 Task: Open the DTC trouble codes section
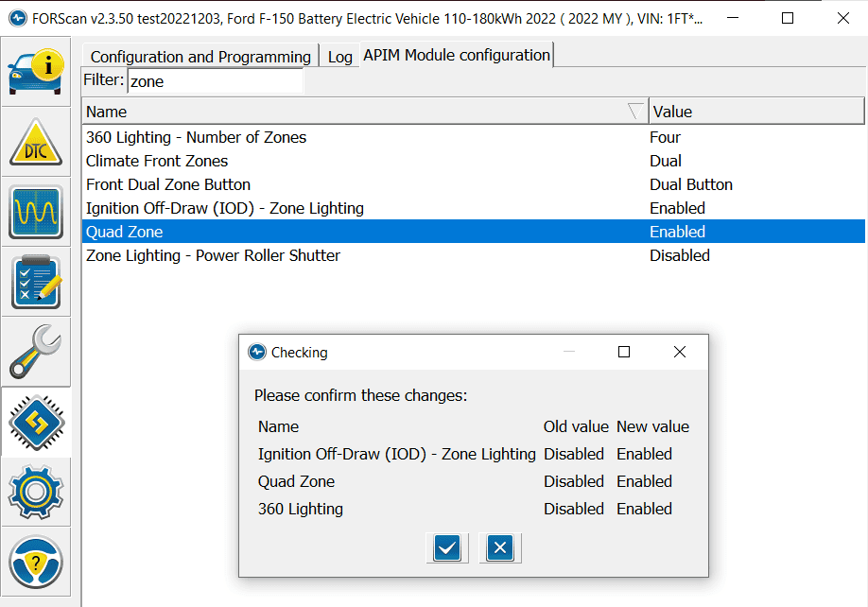[x=36, y=142]
